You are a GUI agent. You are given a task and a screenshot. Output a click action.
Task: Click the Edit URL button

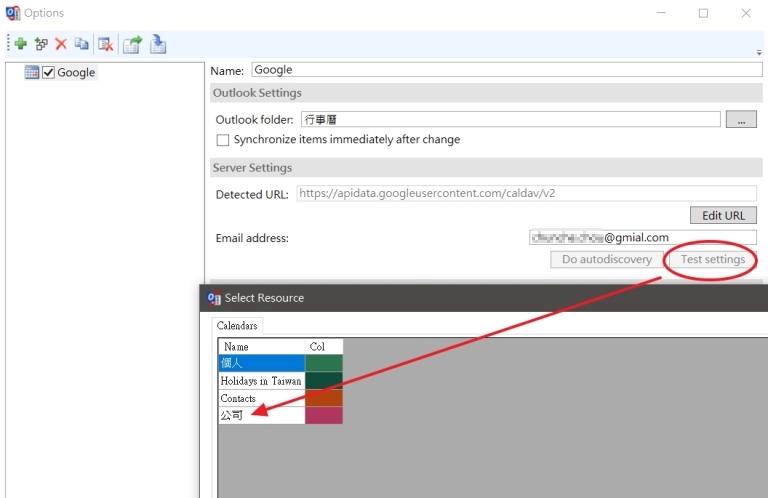coord(723,215)
